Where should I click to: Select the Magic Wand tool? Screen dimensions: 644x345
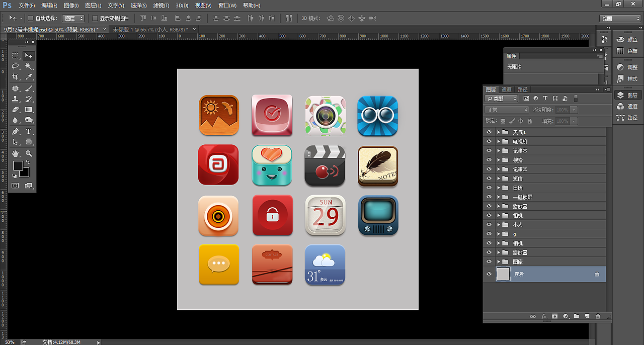29,66
